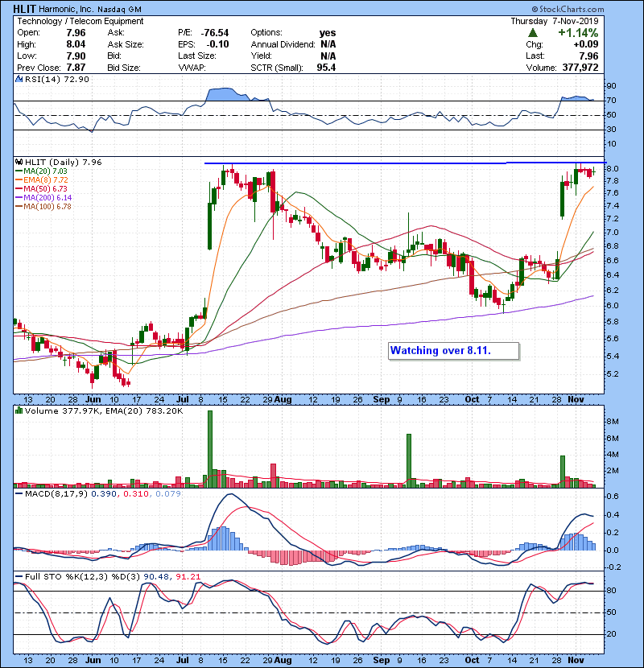Click the green up-triangle change icon
This screenshot has height=668, width=644.
[x=532, y=33]
